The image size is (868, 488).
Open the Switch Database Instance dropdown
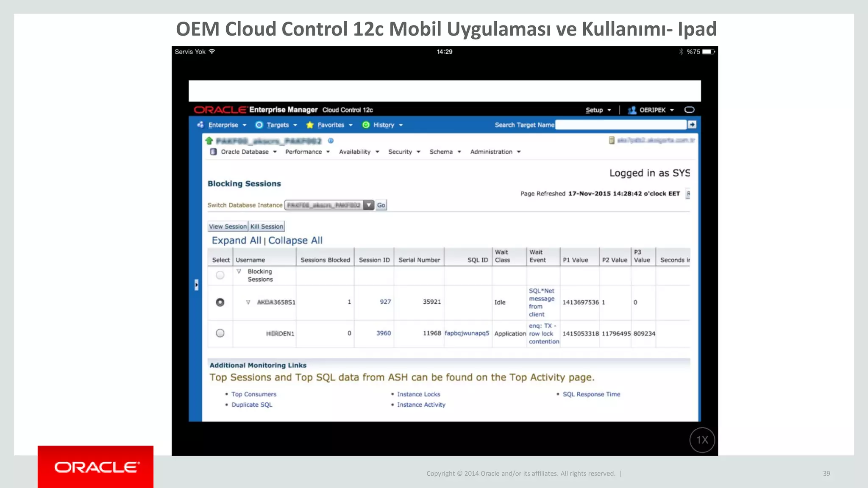click(x=329, y=205)
